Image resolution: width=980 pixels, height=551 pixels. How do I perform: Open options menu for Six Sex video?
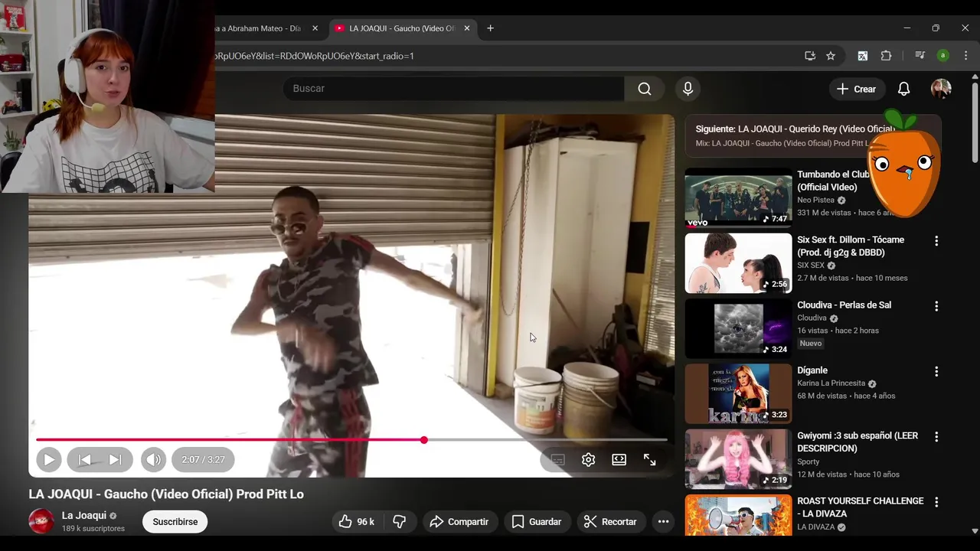pyautogui.click(x=936, y=241)
